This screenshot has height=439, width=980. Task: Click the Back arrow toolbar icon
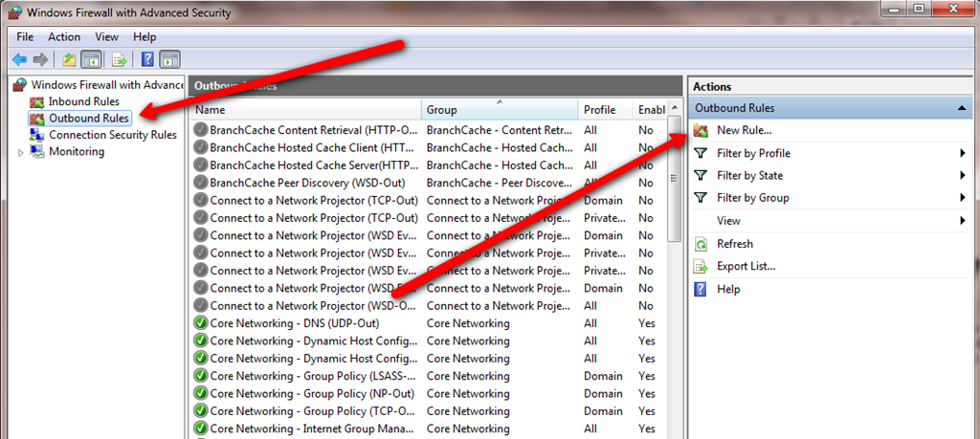(19, 60)
